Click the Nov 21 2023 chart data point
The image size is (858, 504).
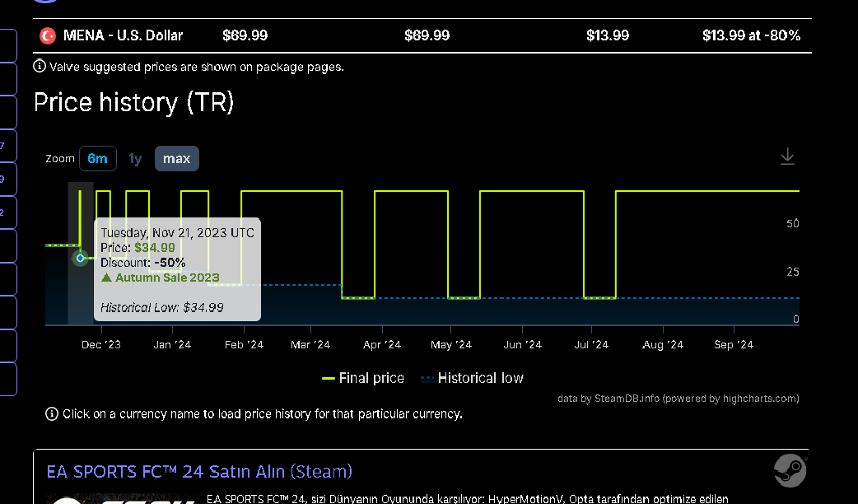(x=81, y=258)
